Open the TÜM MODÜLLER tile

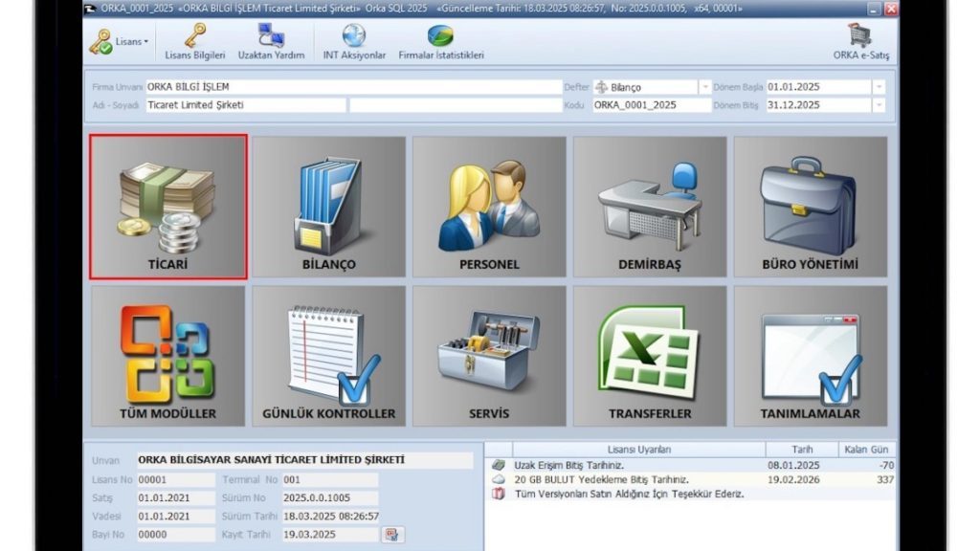pos(168,356)
